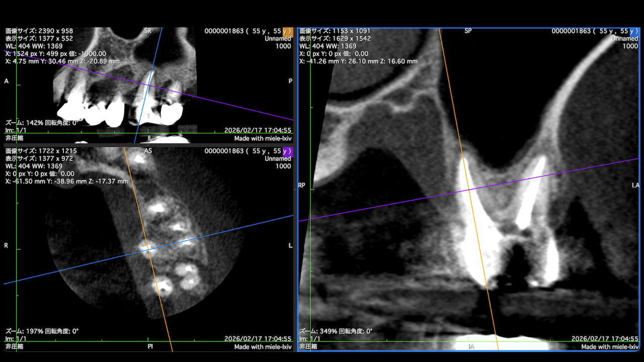Click the SR orientation label in the top-left view

[x=147, y=31]
